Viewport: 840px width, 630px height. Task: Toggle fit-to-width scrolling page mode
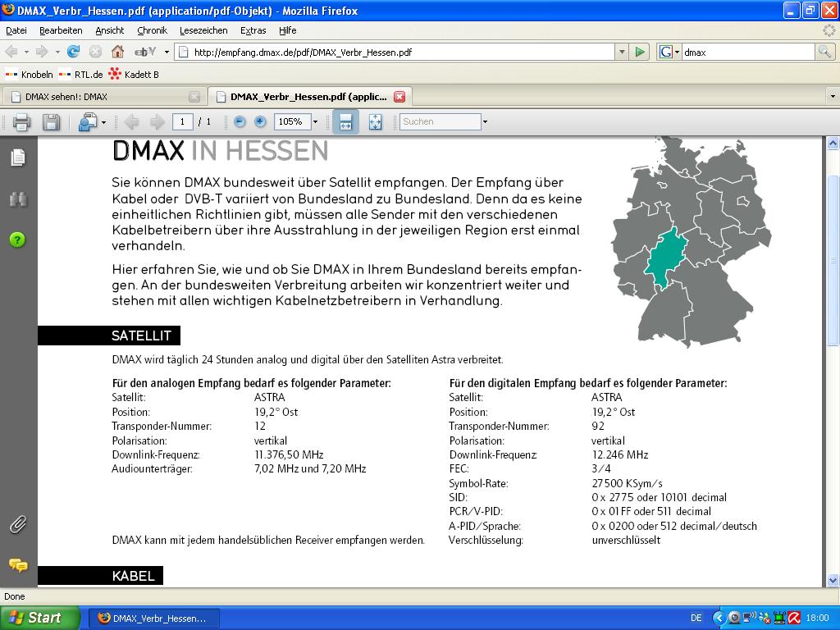(345, 122)
